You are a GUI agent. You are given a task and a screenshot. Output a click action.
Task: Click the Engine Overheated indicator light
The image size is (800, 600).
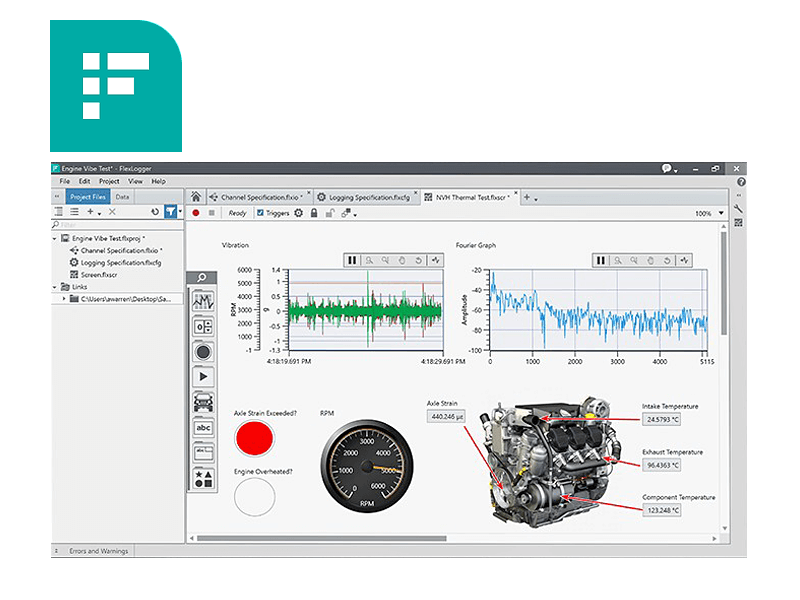click(x=254, y=497)
